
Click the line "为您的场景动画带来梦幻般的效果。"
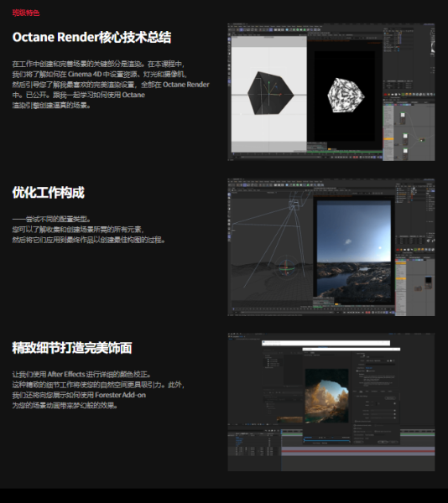pos(65,406)
